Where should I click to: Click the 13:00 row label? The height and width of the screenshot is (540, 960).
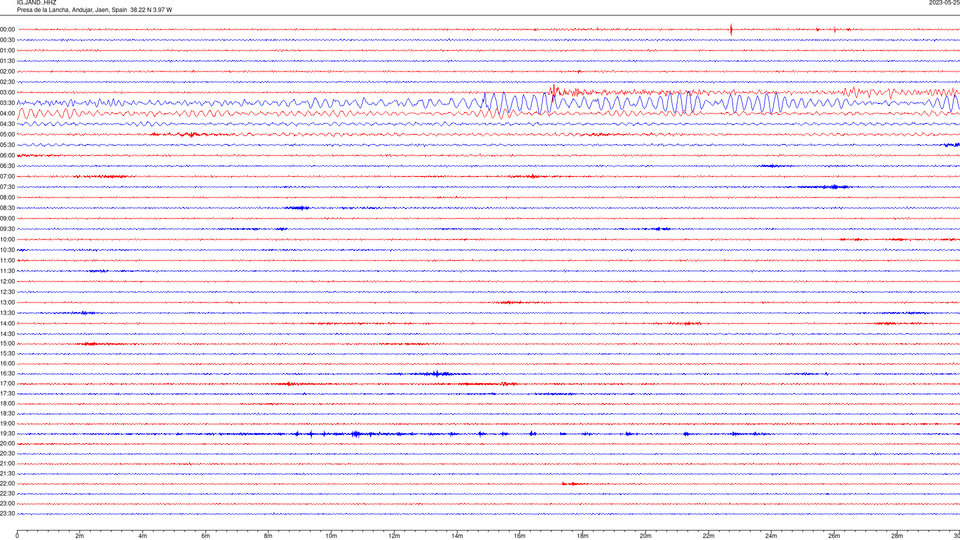[x=7, y=302]
